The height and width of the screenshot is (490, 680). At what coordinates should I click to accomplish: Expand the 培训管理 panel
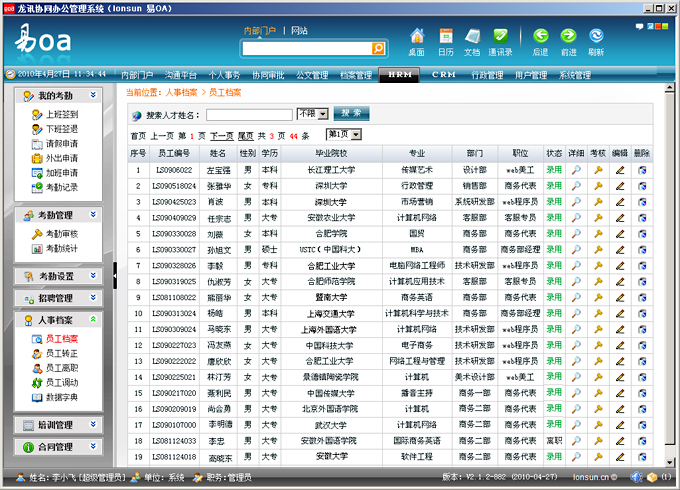(93, 425)
